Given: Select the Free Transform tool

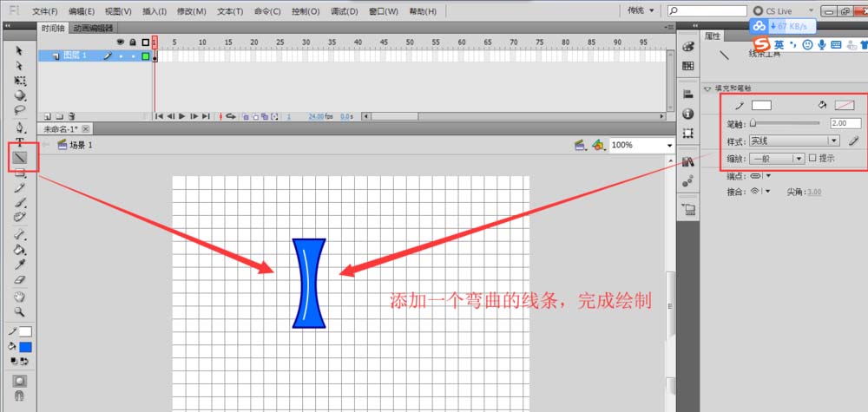Looking at the screenshot, I should (x=19, y=81).
